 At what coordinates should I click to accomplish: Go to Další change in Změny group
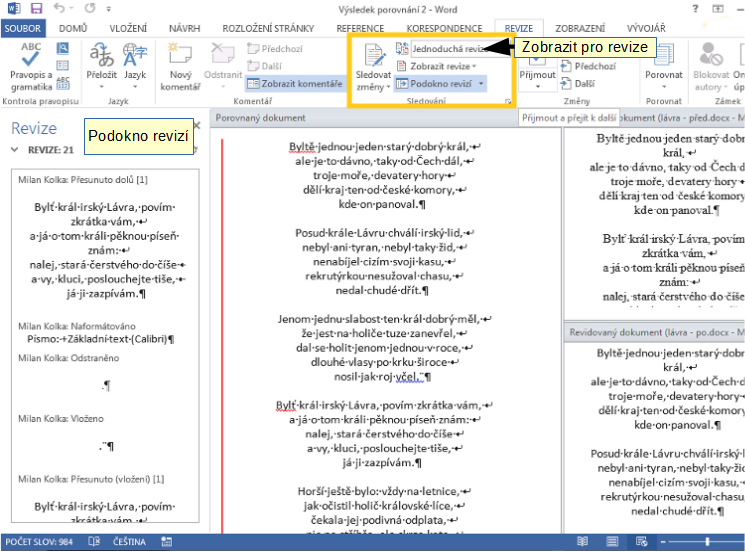point(577,84)
